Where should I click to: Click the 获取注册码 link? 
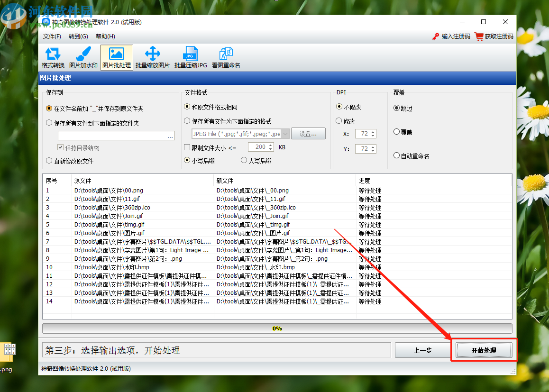point(499,36)
